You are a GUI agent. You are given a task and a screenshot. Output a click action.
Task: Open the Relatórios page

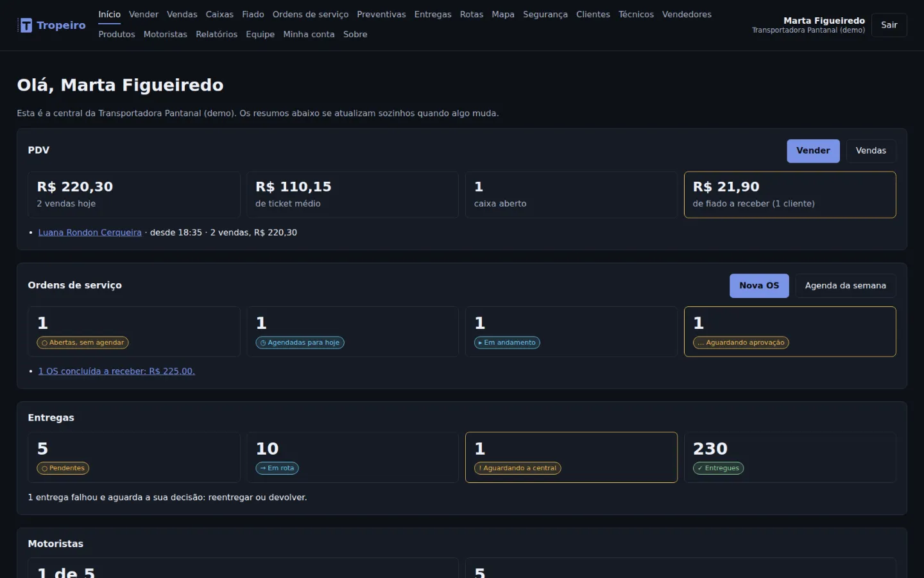[216, 34]
